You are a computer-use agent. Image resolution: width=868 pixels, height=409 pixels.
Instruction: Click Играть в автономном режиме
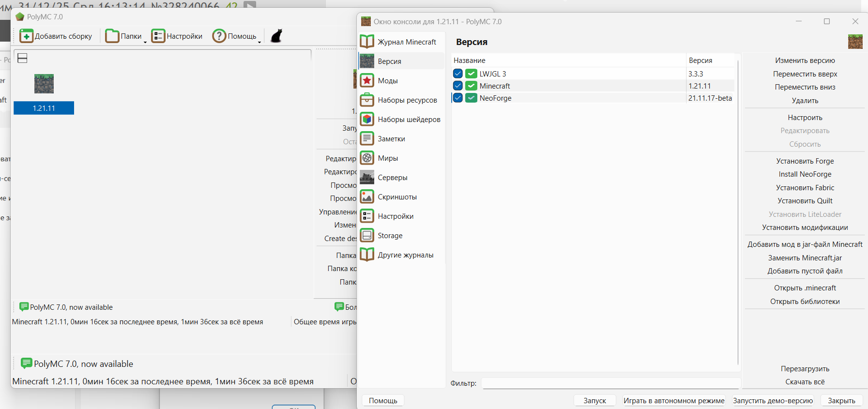click(x=674, y=401)
